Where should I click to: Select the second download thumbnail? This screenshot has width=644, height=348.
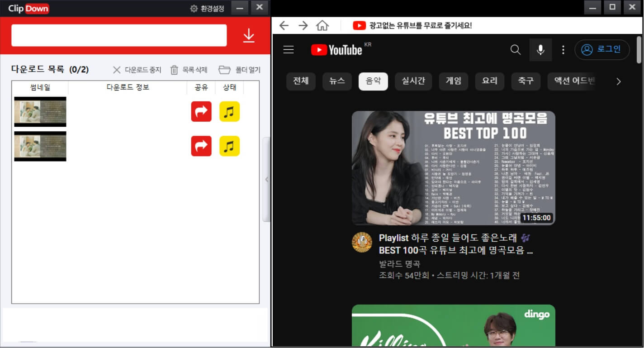pos(40,146)
